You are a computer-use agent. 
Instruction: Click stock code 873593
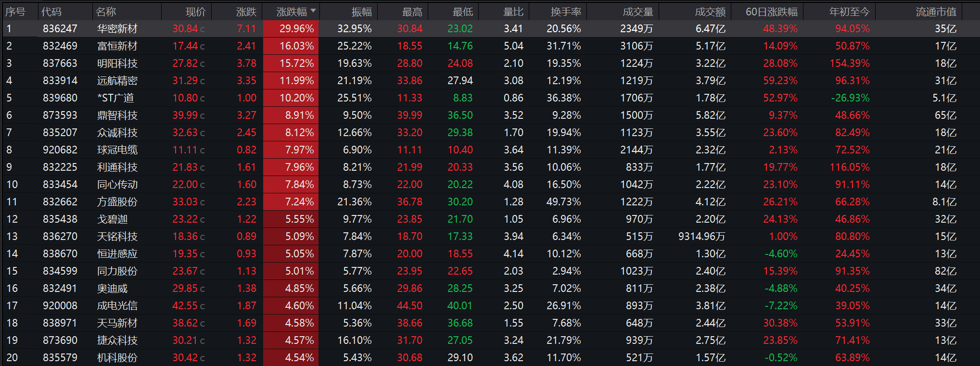click(x=60, y=115)
